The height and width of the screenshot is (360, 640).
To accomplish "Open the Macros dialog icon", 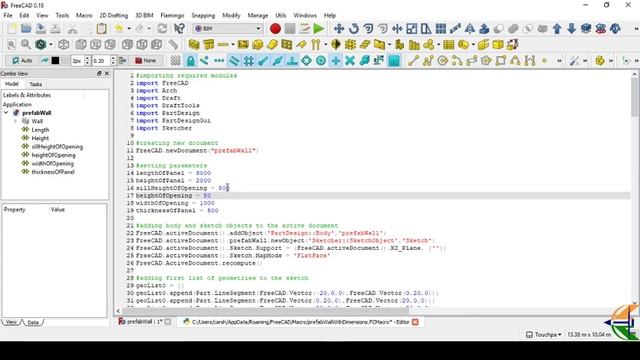I will [x=304, y=29].
